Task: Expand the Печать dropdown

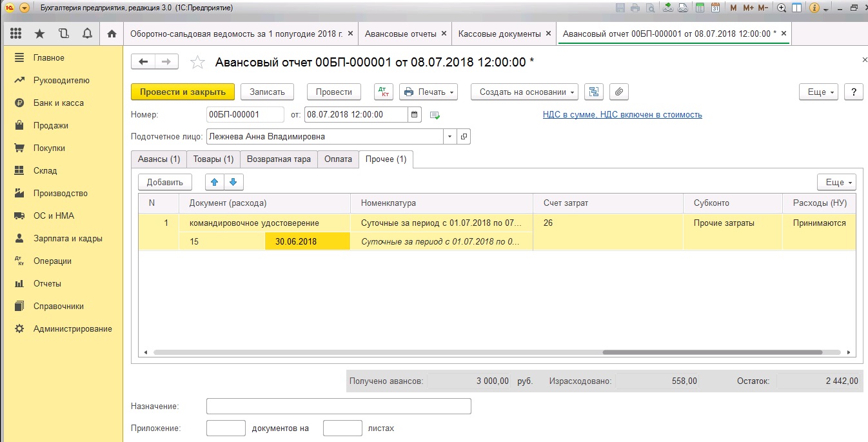Action: click(428, 92)
